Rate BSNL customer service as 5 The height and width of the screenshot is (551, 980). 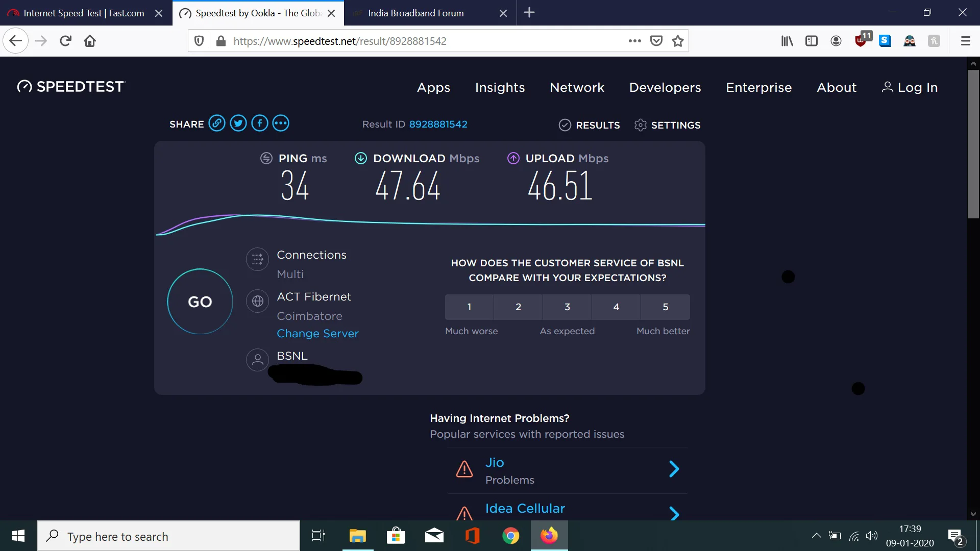tap(665, 307)
